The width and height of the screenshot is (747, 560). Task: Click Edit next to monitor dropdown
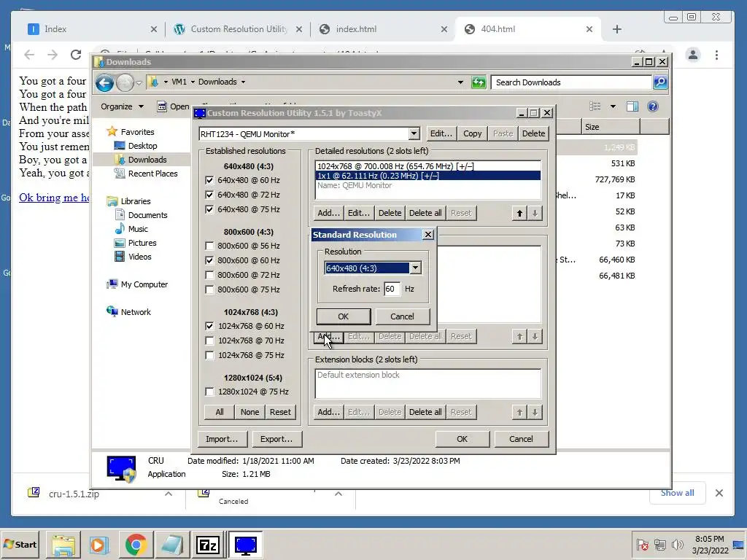441,134
